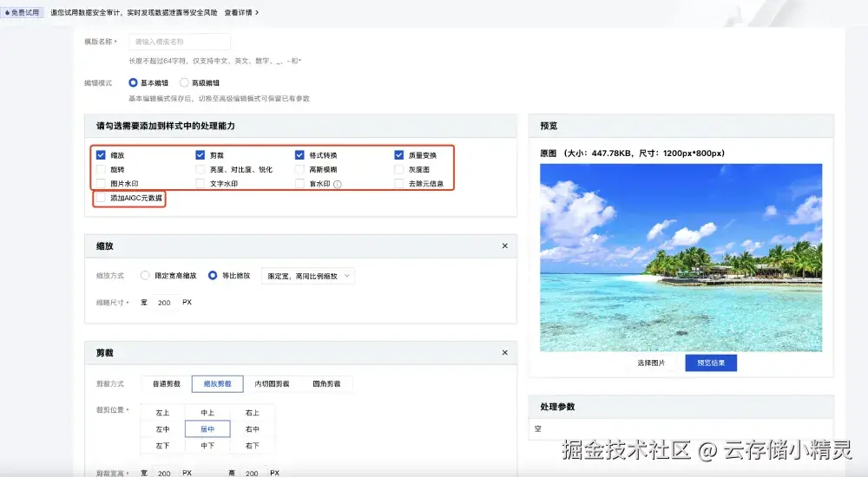The width and height of the screenshot is (868, 477).
Task: Pick the 中下 crop position
Action: click(x=207, y=446)
